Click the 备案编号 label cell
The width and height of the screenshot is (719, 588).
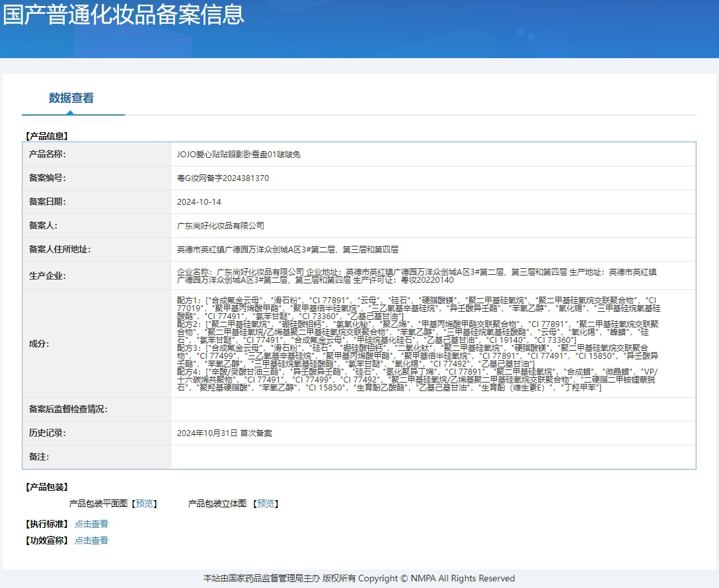[x=96, y=178]
